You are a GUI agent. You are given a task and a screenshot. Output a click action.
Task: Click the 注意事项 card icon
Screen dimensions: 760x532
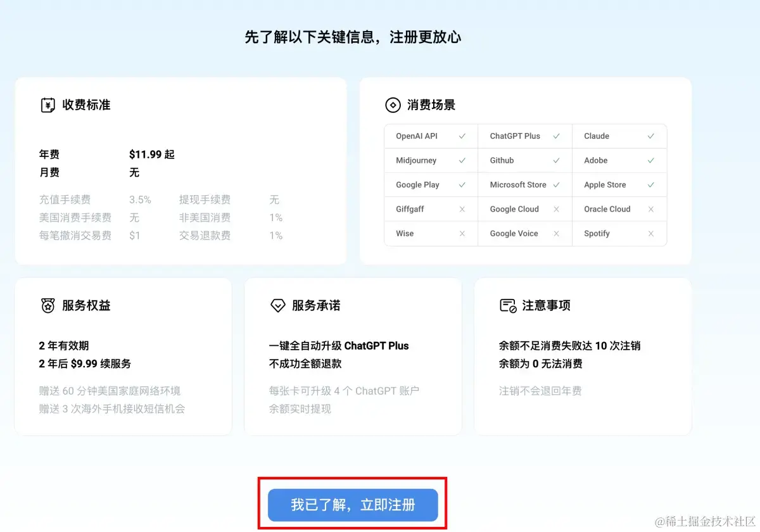click(508, 306)
